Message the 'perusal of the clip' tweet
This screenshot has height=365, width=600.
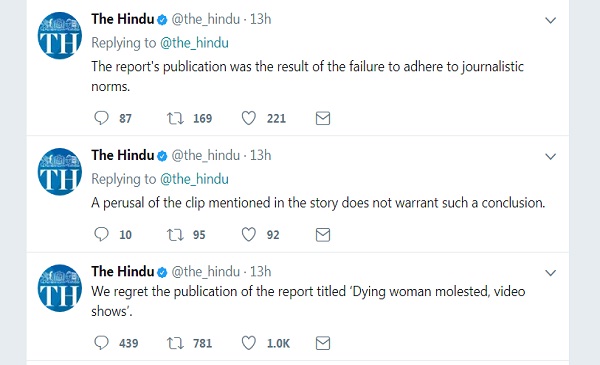[x=323, y=235]
